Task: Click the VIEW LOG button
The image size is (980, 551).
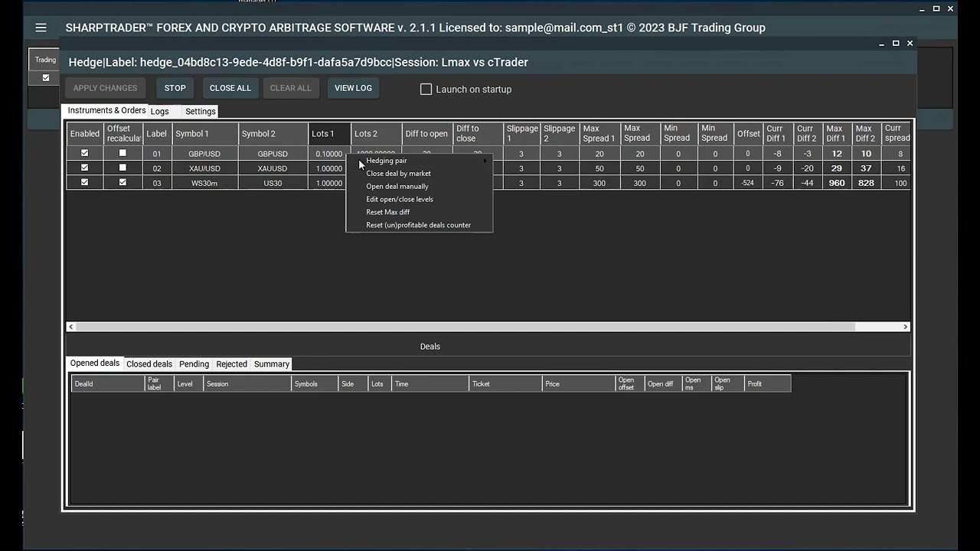Action: (353, 88)
